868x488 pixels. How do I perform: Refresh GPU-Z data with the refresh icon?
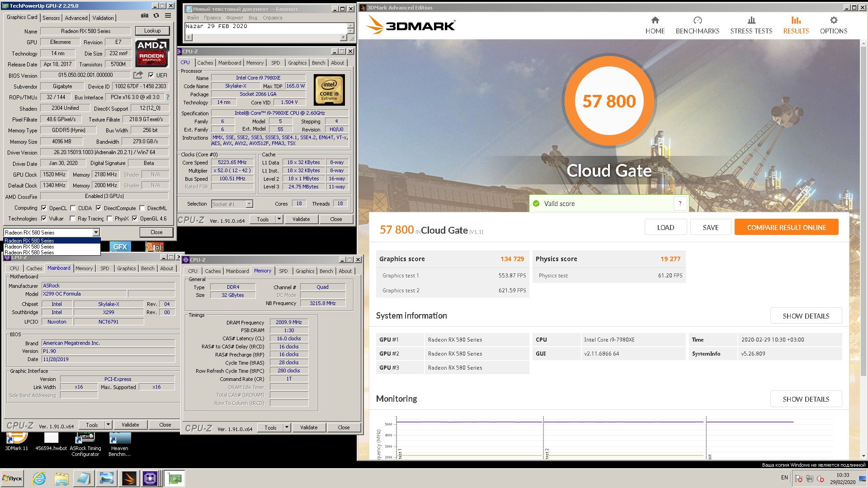coord(156,16)
